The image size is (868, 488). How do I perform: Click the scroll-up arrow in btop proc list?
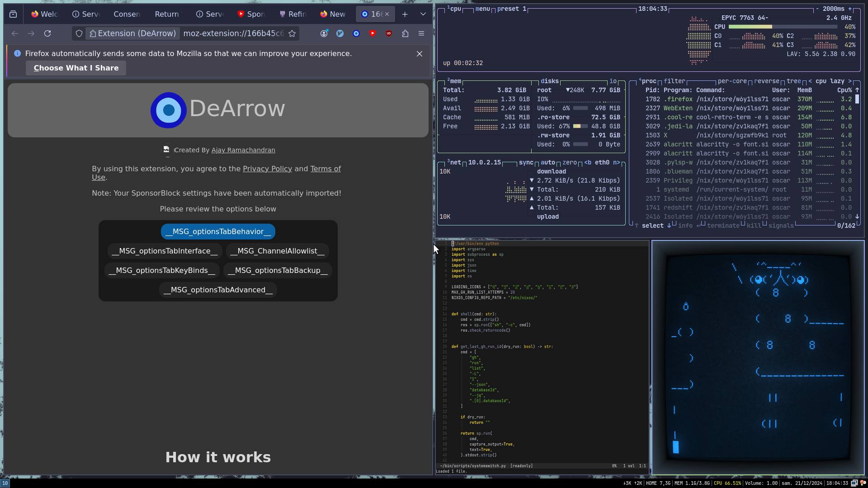click(x=857, y=90)
